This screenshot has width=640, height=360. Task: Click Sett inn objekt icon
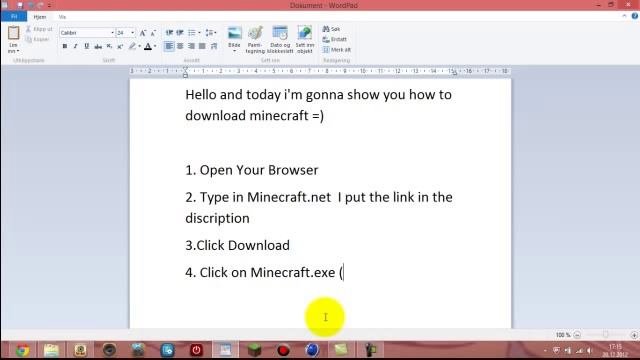305,40
